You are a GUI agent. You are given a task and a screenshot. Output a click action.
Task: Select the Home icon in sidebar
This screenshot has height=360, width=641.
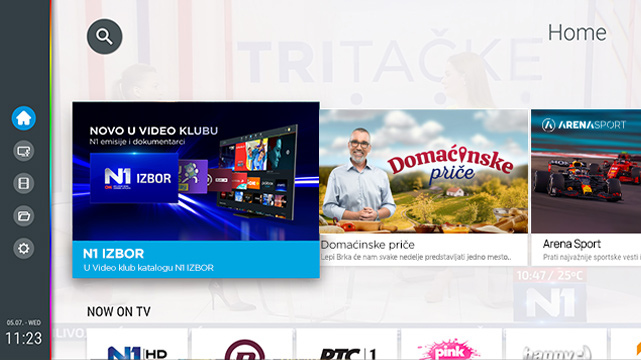23,118
